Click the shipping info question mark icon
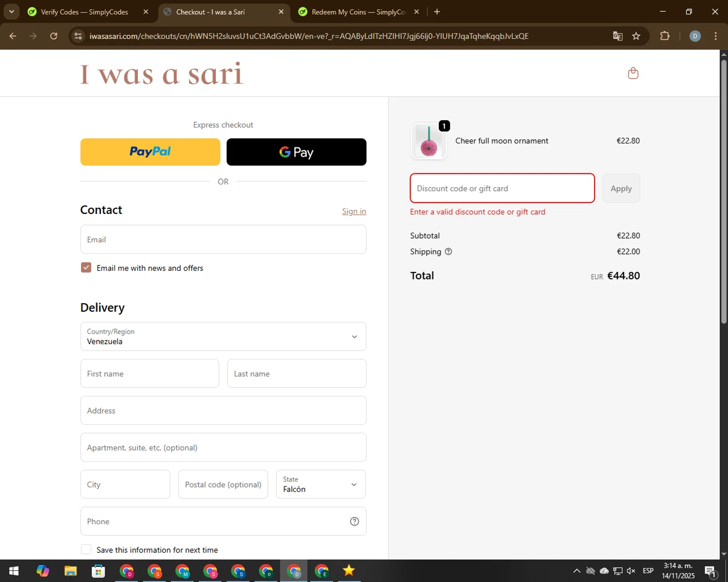Viewport: 728px width, 582px height. click(448, 251)
